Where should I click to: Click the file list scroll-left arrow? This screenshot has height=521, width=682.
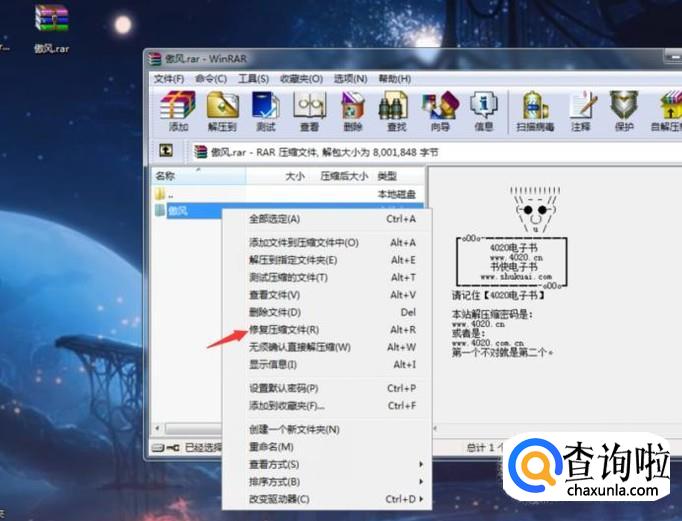[x=157, y=428]
